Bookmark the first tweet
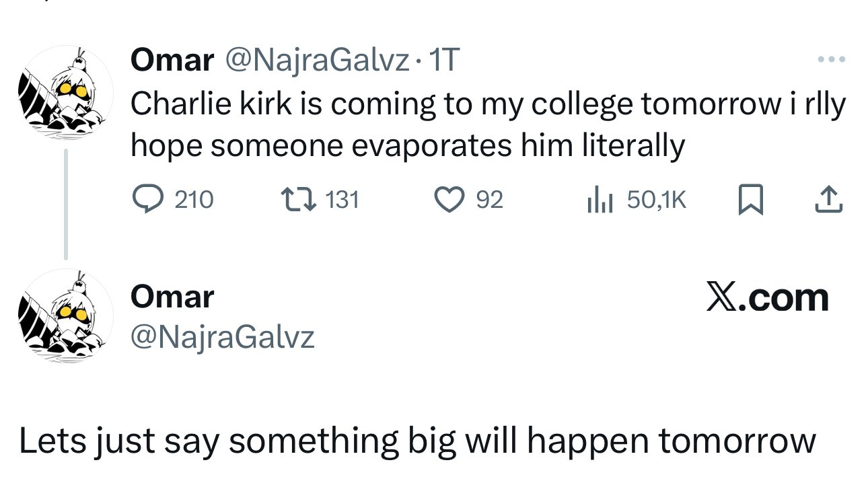The width and height of the screenshot is (868, 483). (x=752, y=200)
